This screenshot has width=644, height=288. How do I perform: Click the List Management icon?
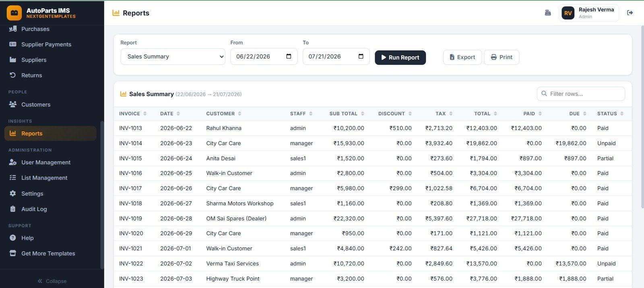[13, 178]
